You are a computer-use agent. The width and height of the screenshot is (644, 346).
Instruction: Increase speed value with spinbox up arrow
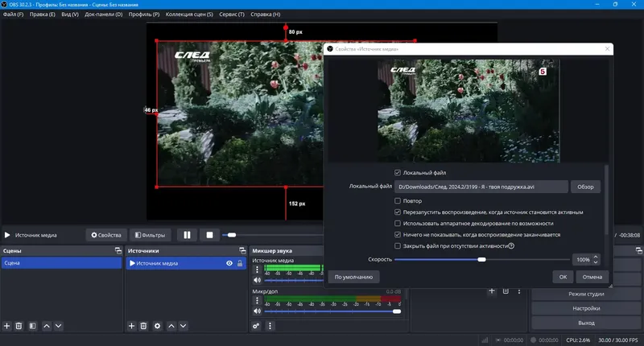pos(597,257)
